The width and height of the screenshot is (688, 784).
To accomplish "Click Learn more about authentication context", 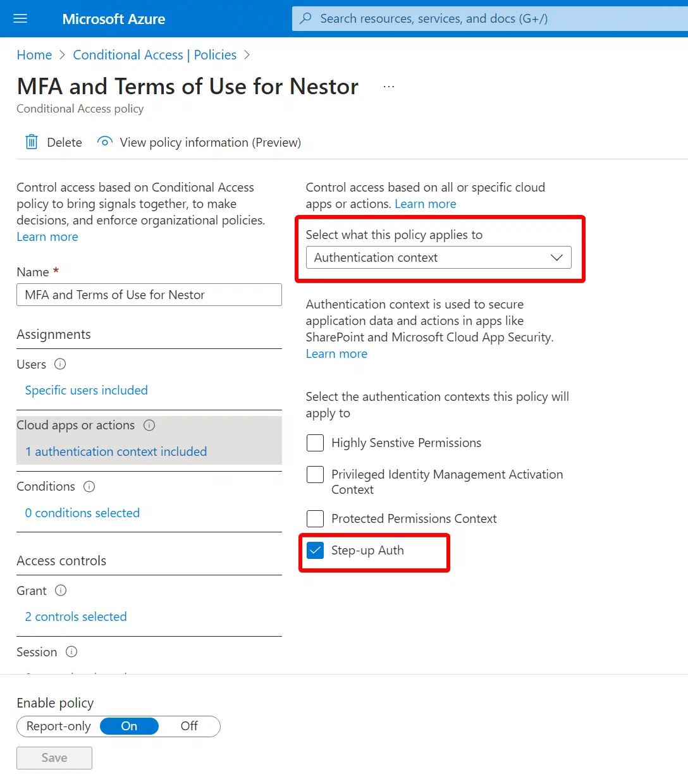I will click(336, 354).
